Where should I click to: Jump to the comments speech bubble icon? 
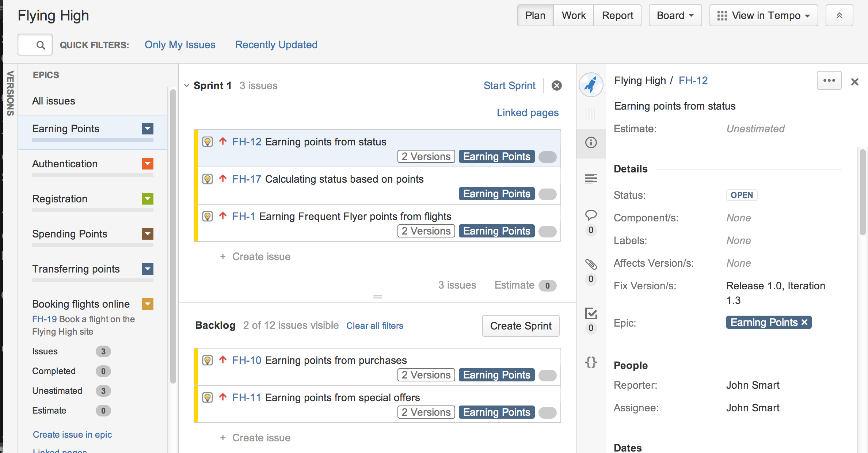[x=591, y=215]
